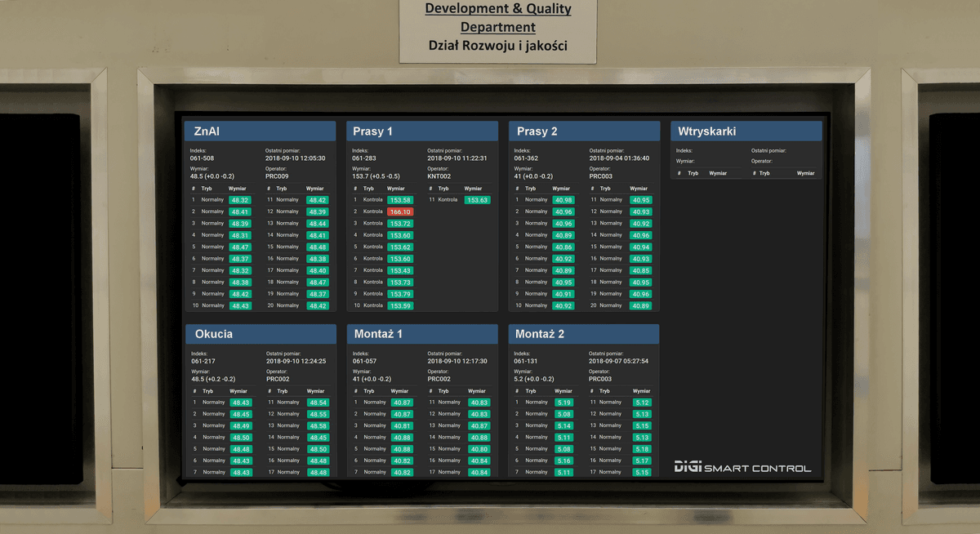Click Operator PRC003 in Montaż 2
The image size is (980, 534).
click(599, 379)
